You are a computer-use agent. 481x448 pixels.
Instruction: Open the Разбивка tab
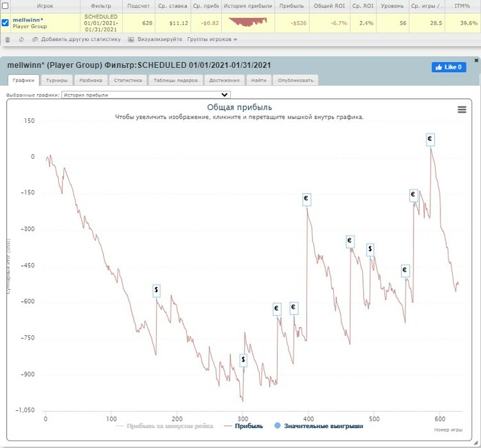91,80
